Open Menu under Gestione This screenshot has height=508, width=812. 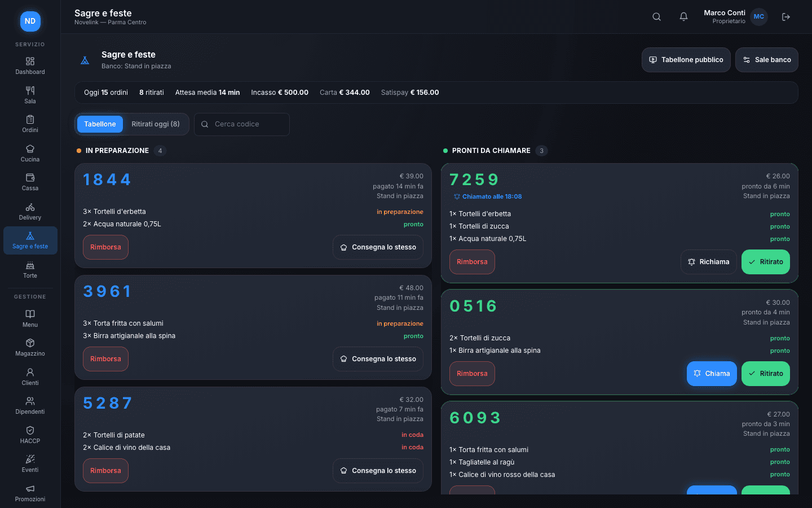pyautogui.click(x=30, y=318)
